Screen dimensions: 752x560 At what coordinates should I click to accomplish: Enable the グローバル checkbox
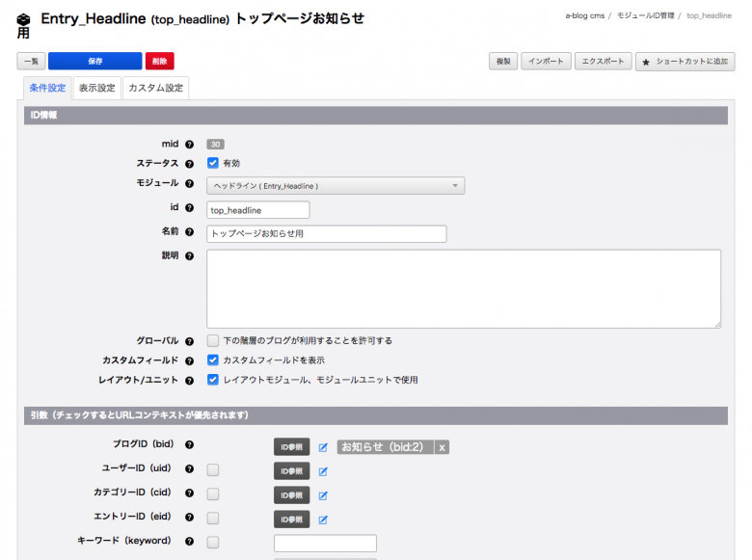(x=213, y=340)
